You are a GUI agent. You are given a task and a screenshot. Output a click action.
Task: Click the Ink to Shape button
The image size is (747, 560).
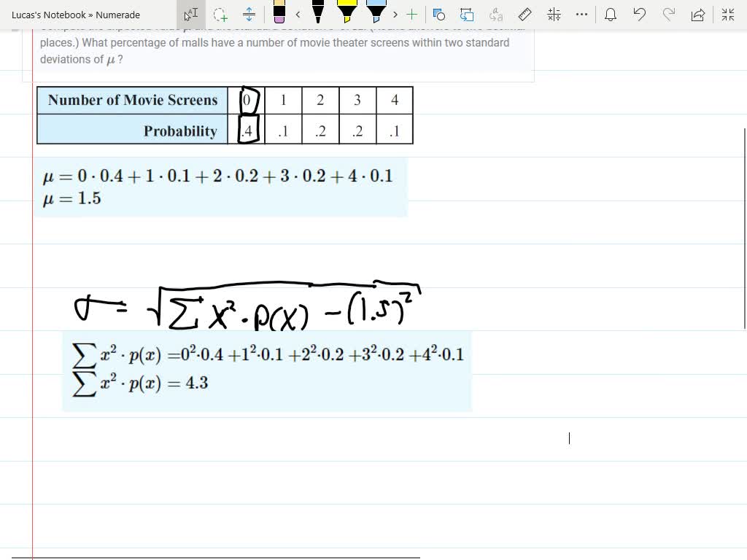pos(467,15)
